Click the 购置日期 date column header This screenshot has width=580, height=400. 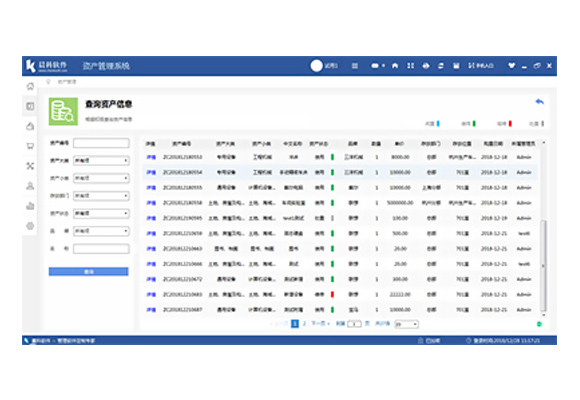(493, 144)
